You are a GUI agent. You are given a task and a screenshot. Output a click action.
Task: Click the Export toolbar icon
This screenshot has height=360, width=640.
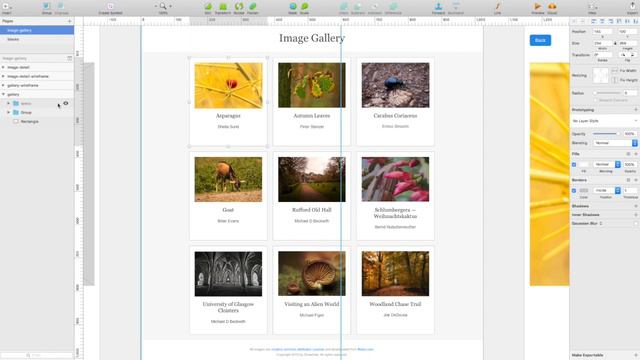632,7
